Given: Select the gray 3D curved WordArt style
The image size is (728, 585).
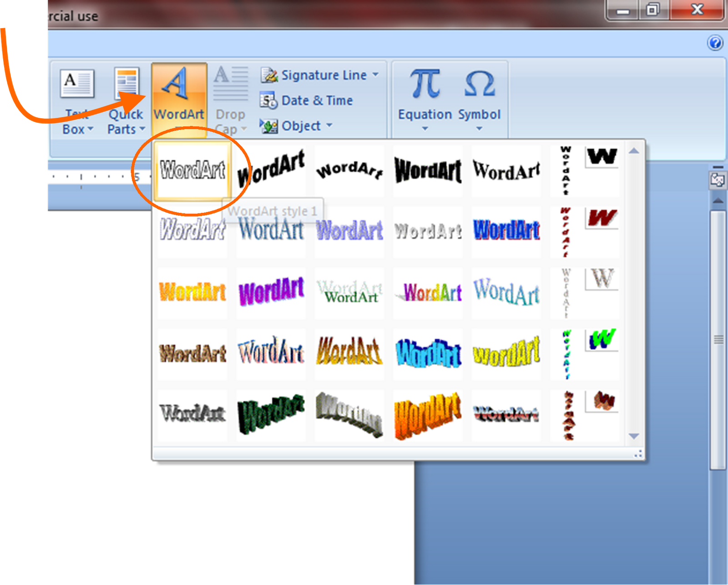Looking at the screenshot, I should (x=349, y=414).
